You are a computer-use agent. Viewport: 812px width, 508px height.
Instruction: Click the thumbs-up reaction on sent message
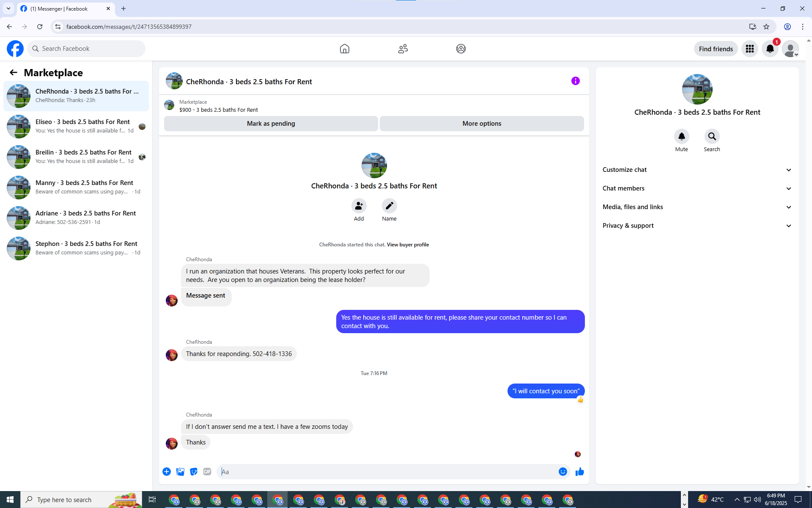[x=581, y=400]
